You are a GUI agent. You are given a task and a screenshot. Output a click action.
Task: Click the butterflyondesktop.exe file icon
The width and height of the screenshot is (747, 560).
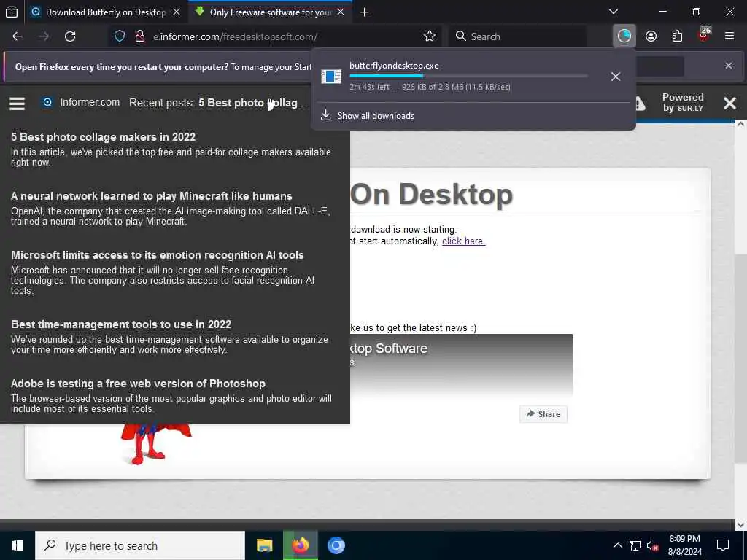[x=331, y=76]
